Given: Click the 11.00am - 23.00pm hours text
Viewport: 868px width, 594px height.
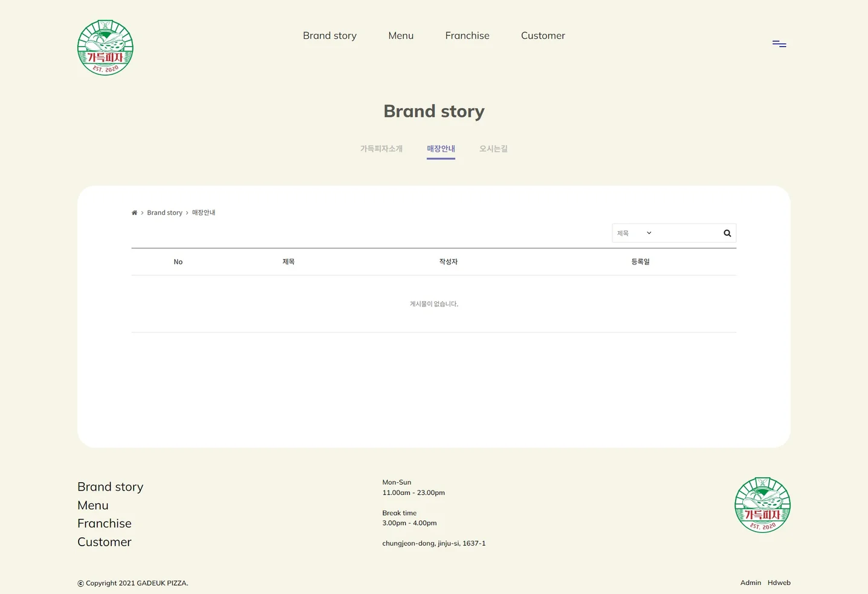Looking at the screenshot, I should click(413, 493).
